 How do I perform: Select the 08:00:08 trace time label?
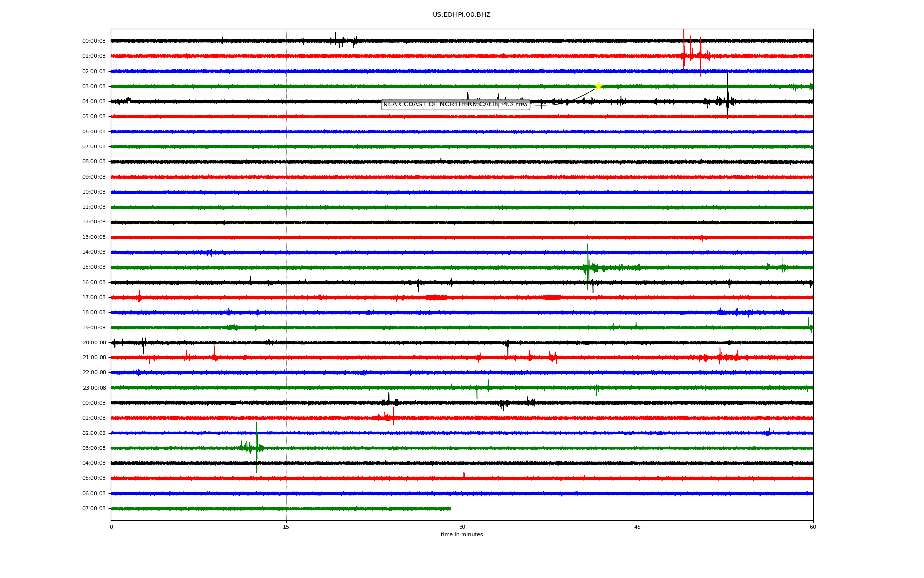pos(94,162)
